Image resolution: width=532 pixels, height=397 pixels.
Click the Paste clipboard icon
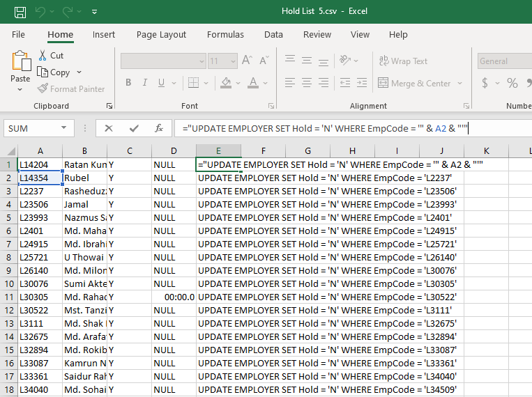20,61
